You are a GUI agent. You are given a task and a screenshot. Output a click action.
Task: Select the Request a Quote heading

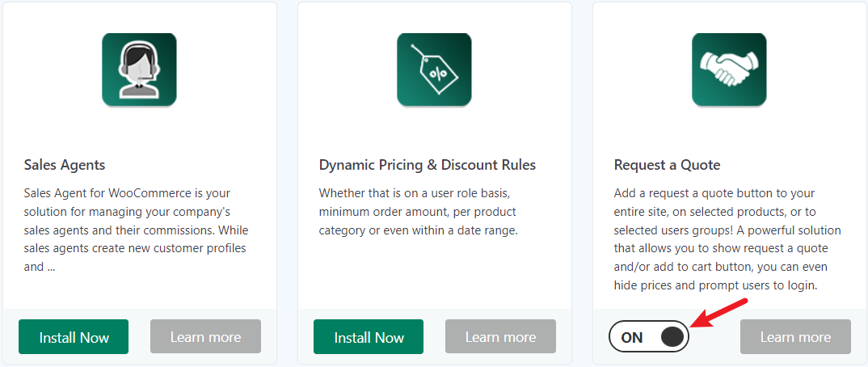pyautogui.click(x=667, y=165)
